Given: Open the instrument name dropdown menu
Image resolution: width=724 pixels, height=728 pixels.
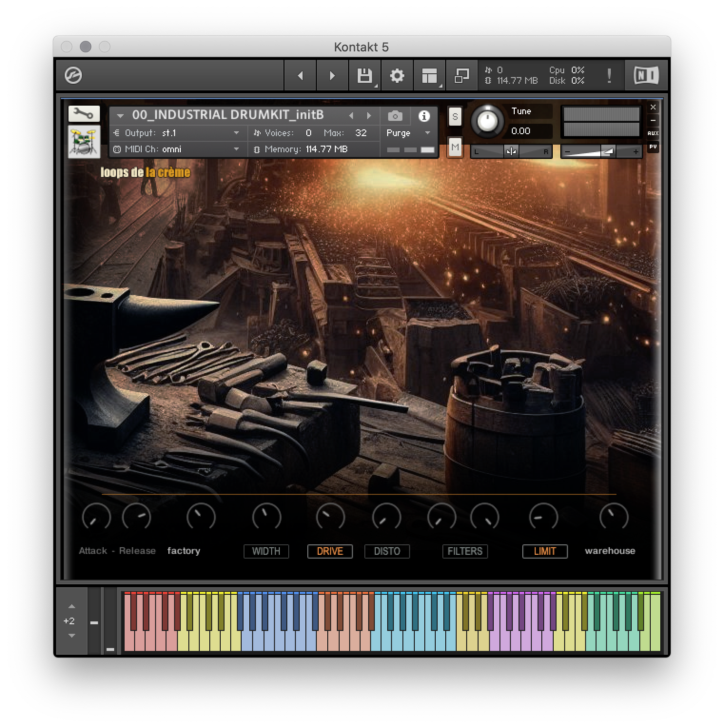Looking at the screenshot, I should [121, 115].
